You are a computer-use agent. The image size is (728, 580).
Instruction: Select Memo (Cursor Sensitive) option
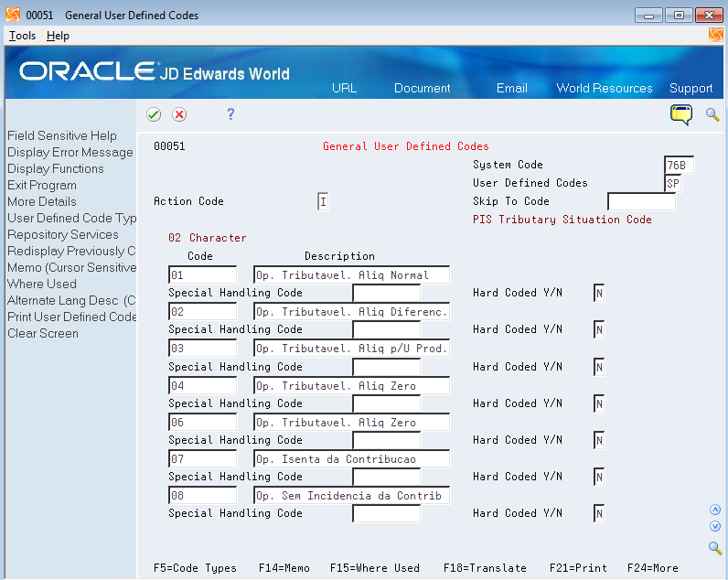pyautogui.click(x=71, y=267)
